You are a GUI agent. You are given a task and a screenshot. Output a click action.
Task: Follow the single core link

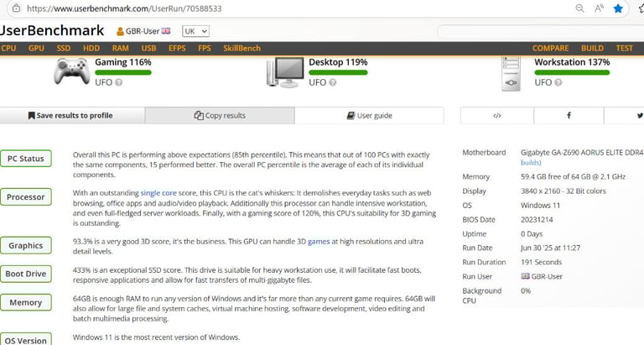[x=158, y=193]
